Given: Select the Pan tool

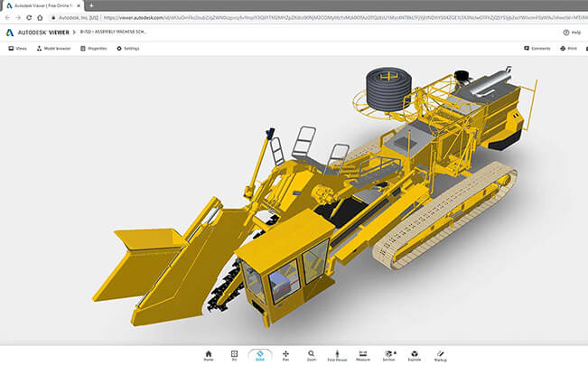Looking at the screenshot, I should point(285,355).
